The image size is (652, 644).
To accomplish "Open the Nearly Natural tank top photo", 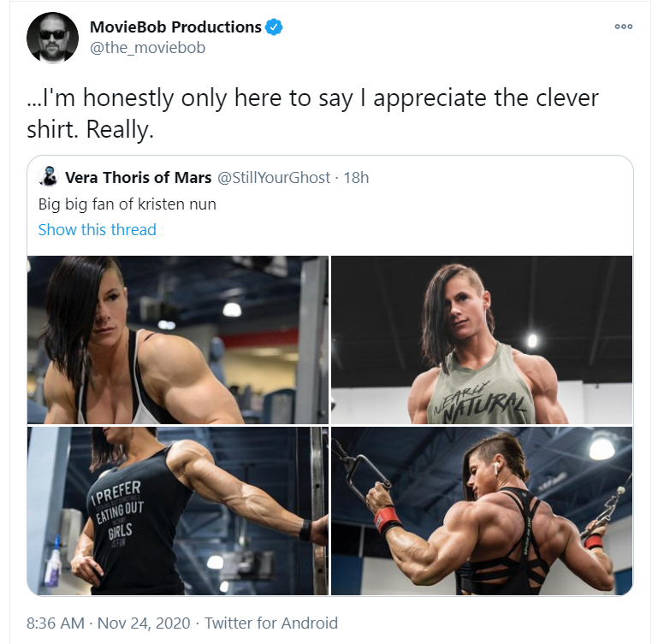I will [482, 340].
